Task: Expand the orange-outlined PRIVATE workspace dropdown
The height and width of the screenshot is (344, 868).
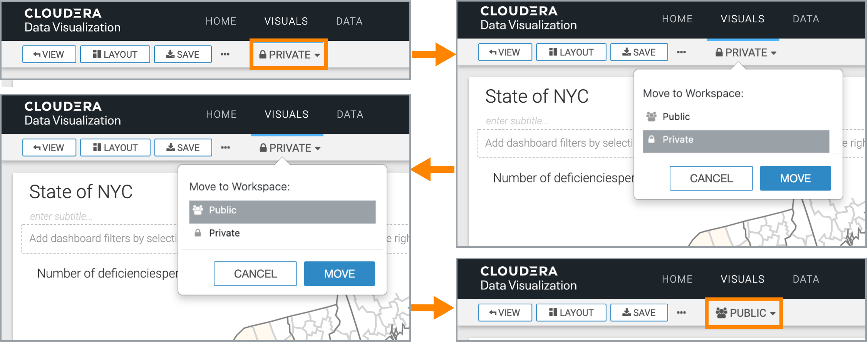Action: click(289, 55)
